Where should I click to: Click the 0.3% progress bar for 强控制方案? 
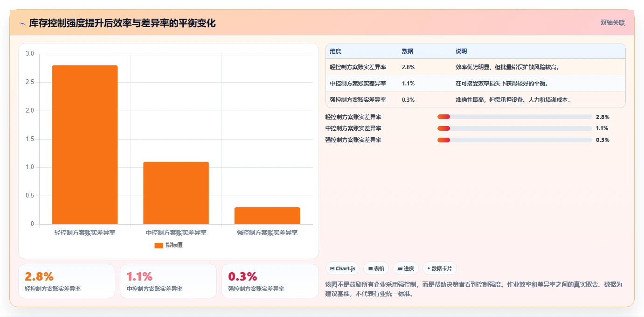pos(515,140)
